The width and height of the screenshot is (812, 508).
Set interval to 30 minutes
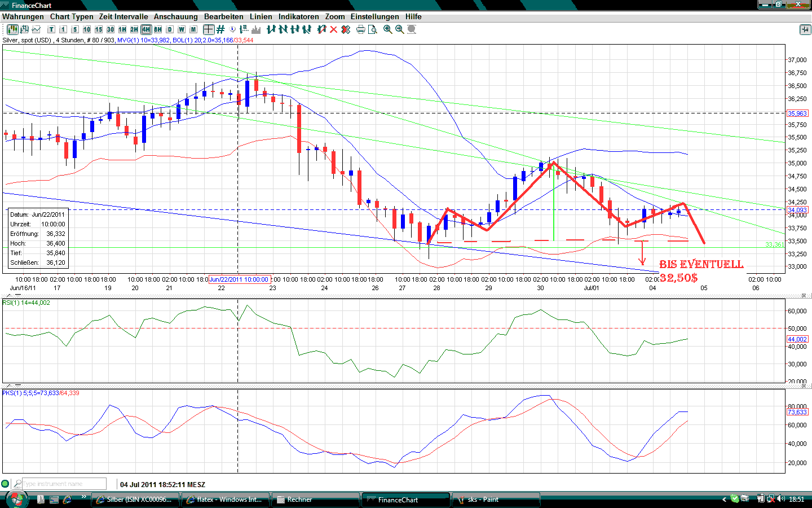click(x=111, y=29)
